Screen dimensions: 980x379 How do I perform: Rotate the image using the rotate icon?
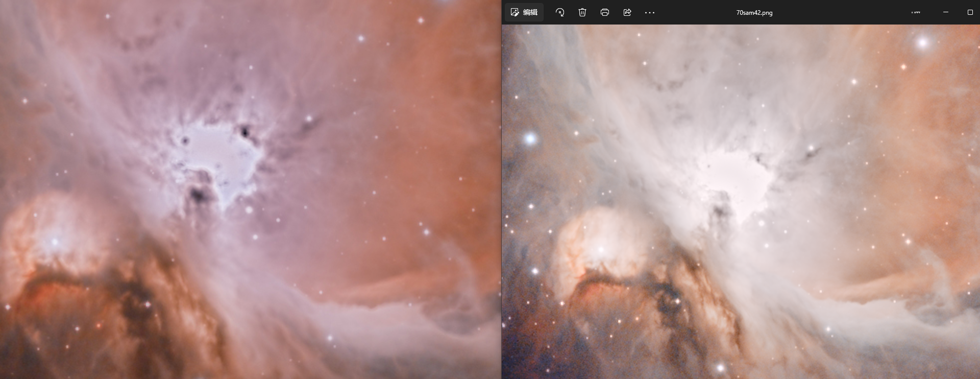(560, 12)
